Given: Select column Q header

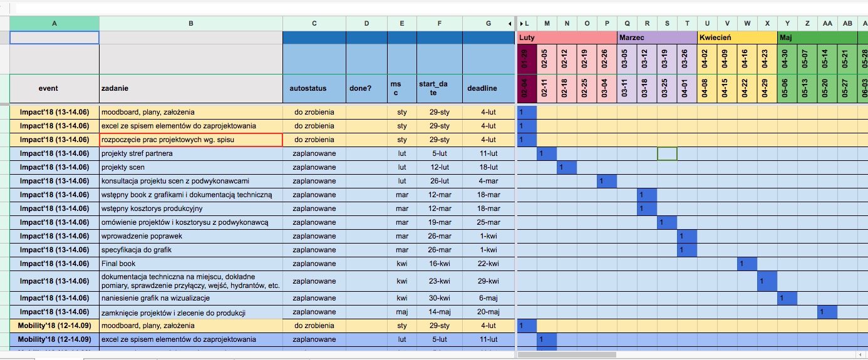Looking at the screenshot, I should point(627,24).
